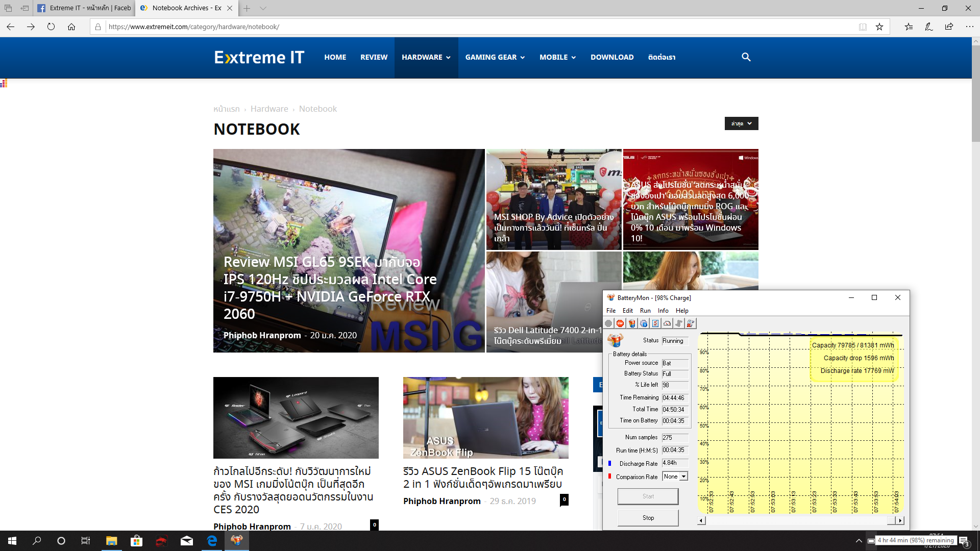
Task: Open the reading view icon in address bar
Action: pyautogui.click(x=863, y=27)
